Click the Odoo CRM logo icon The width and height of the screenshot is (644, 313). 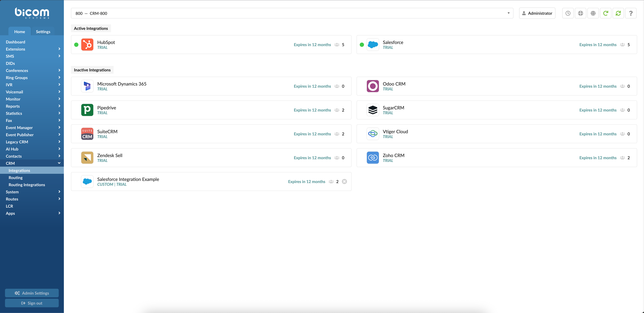tap(373, 86)
